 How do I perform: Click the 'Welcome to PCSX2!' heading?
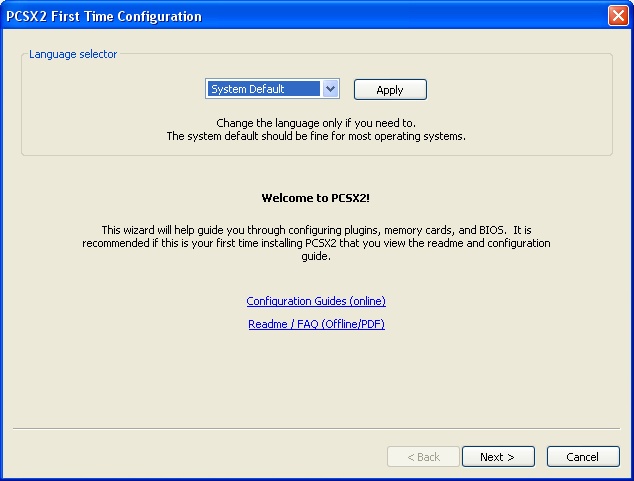(x=316, y=198)
